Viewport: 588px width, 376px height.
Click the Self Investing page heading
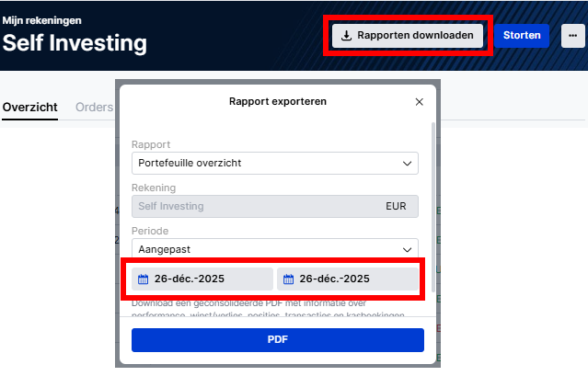click(75, 42)
